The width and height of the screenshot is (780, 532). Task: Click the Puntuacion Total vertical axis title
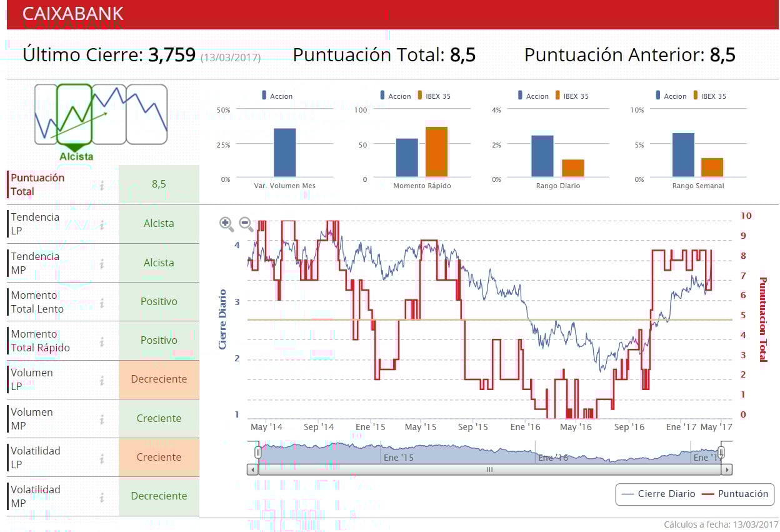762,319
